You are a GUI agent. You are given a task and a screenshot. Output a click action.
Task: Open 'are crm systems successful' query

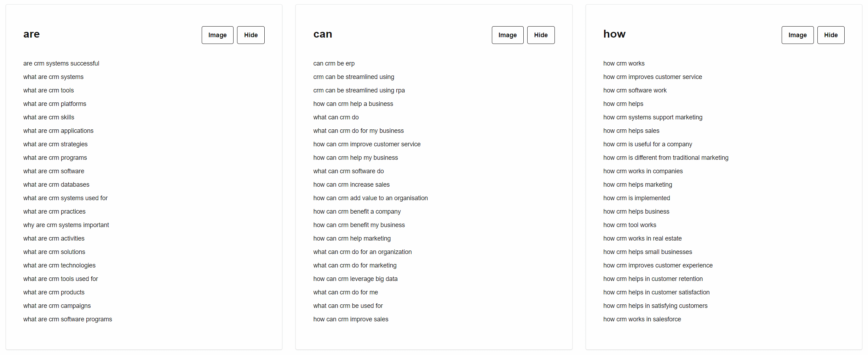click(x=61, y=63)
